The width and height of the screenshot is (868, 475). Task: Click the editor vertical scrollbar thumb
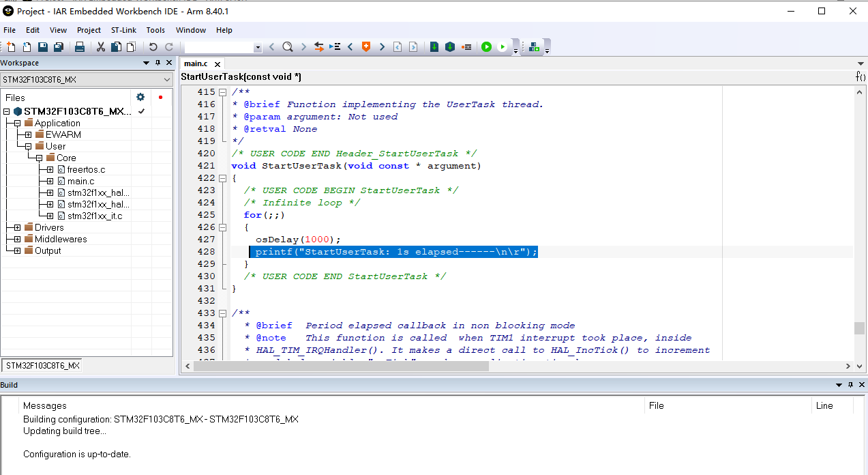point(859,328)
